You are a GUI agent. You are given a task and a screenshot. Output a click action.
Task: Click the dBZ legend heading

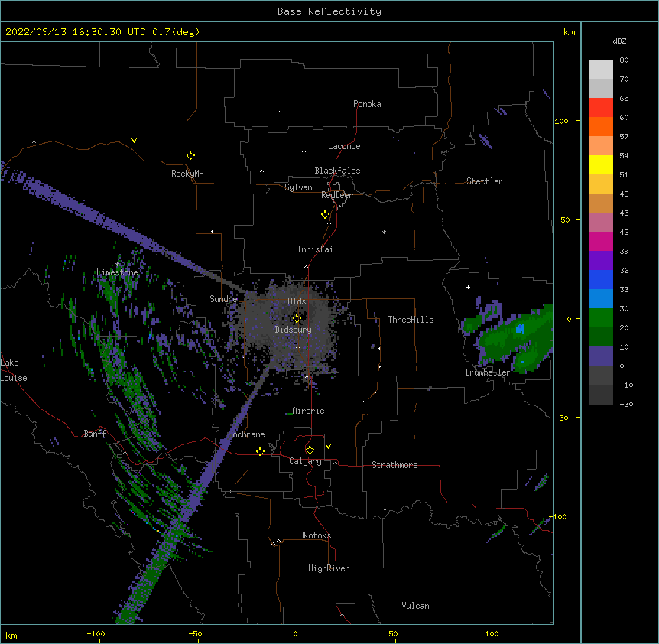coord(619,41)
